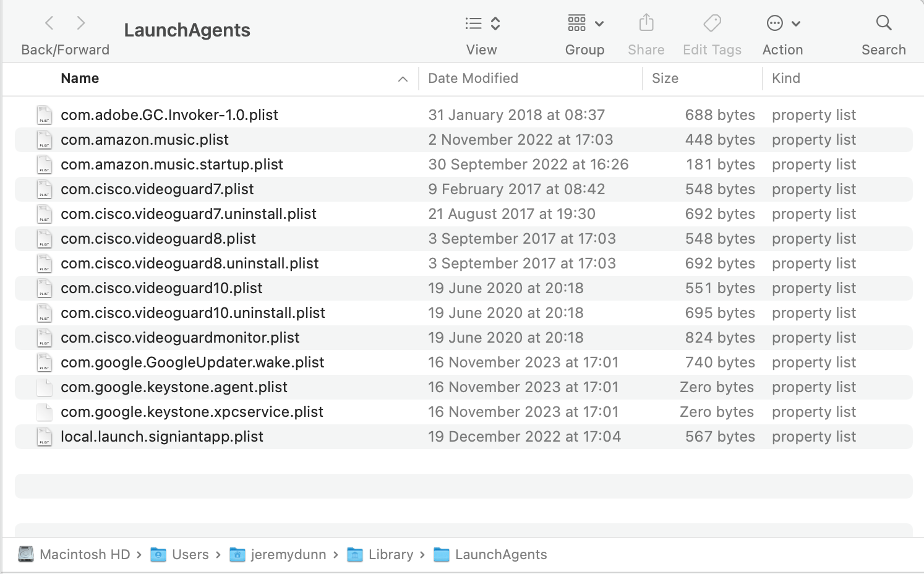Select local.launch.signiantapp.plist file

(x=162, y=437)
